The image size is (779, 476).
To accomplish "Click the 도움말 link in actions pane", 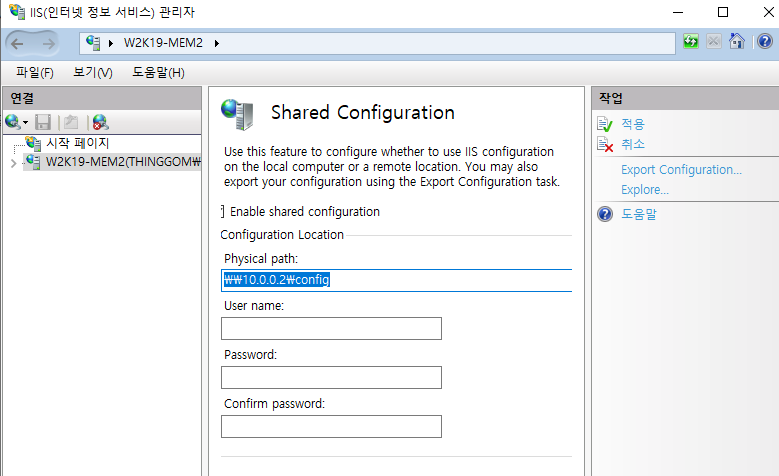I will 639,214.
